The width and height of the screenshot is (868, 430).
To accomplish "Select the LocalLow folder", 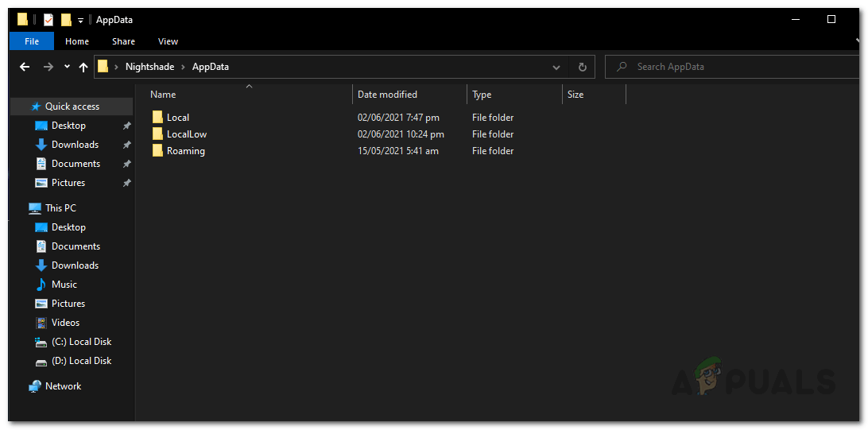I will click(x=187, y=134).
